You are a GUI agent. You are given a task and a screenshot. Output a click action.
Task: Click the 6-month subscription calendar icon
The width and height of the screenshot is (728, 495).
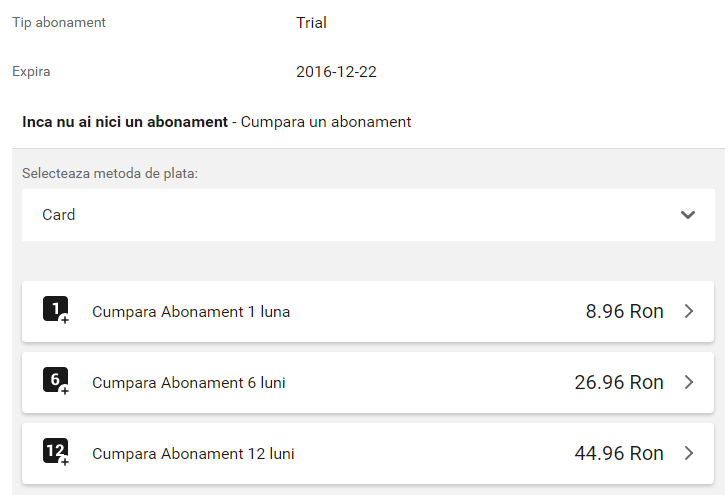[56, 381]
